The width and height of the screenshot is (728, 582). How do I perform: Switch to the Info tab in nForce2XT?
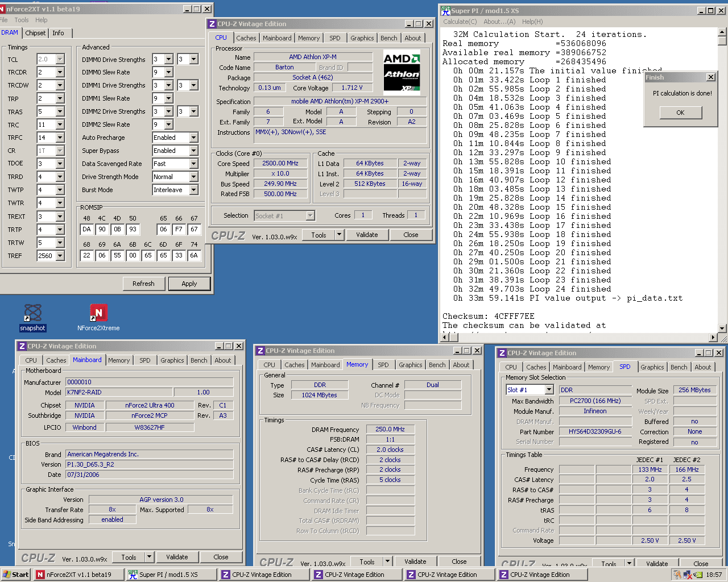(59, 33)
